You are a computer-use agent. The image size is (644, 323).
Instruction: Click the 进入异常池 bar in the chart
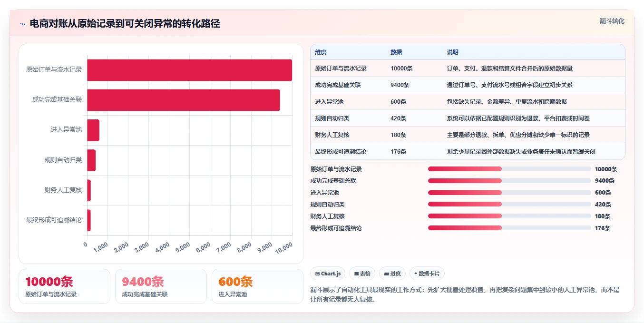[x=93, y=130]
